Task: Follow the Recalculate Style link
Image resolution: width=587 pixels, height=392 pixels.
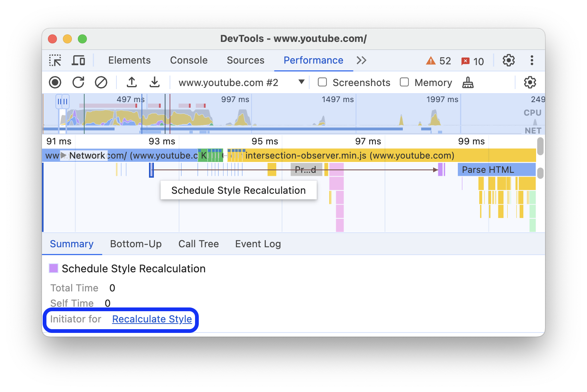Action: click(152, 319)
